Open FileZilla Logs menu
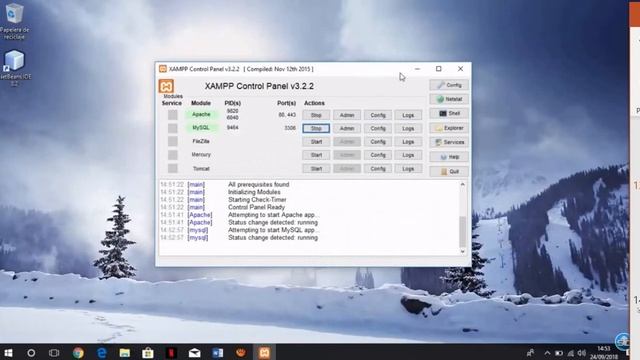 pyautogui.click(x=408, y=142)
